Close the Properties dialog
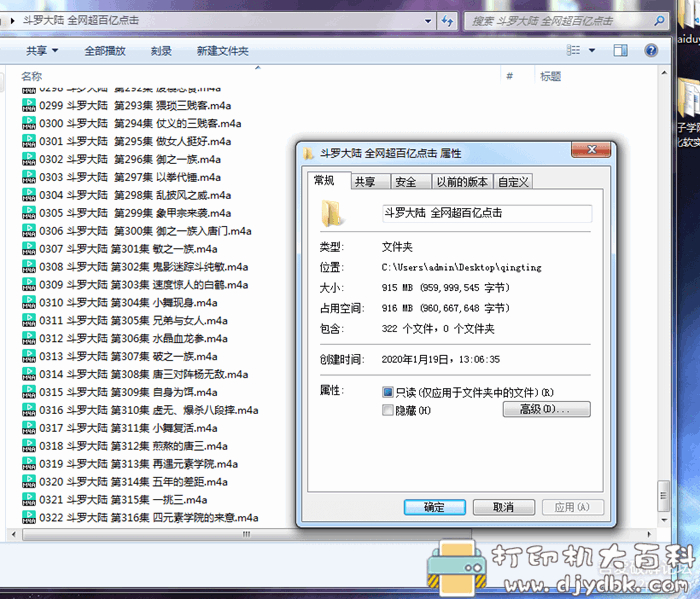The image size is (700, 599). click(591, 150)
